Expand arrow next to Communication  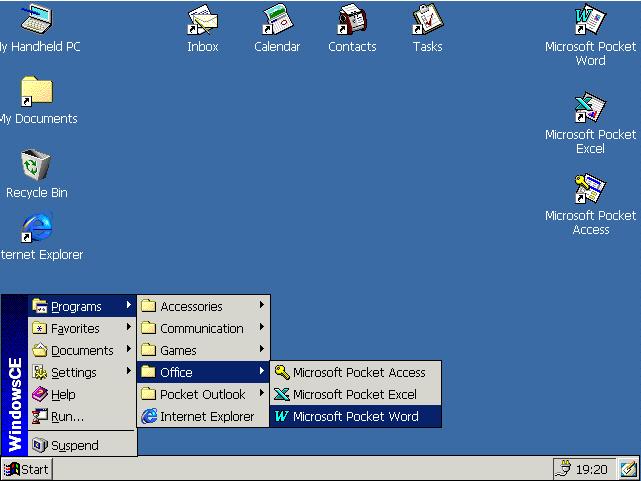(262, 327)
